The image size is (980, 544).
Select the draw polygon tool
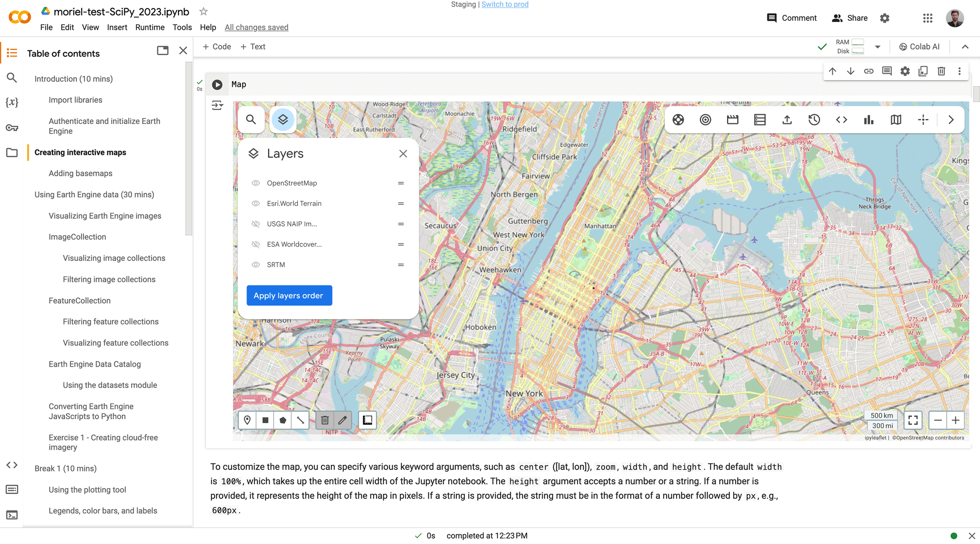pos(283,420)
